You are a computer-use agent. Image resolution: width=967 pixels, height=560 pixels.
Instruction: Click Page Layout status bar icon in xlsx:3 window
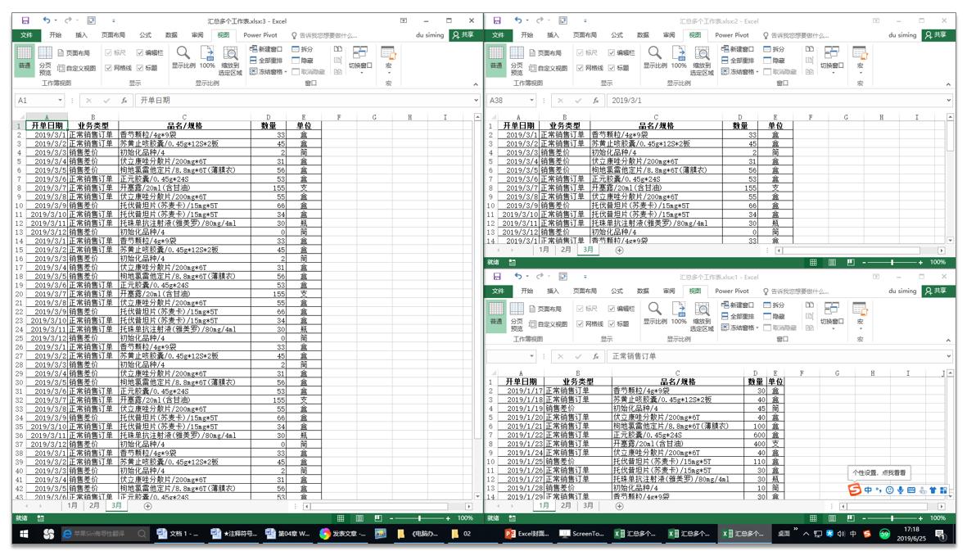[x=359, y=518]
